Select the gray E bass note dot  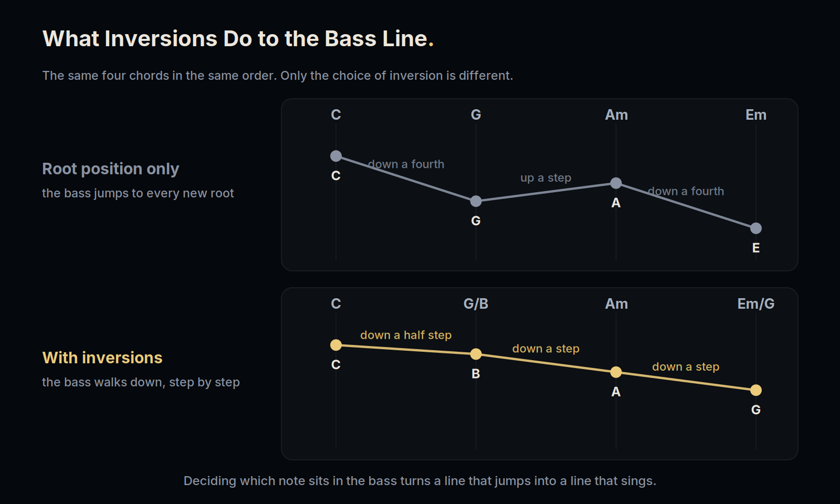755,228
